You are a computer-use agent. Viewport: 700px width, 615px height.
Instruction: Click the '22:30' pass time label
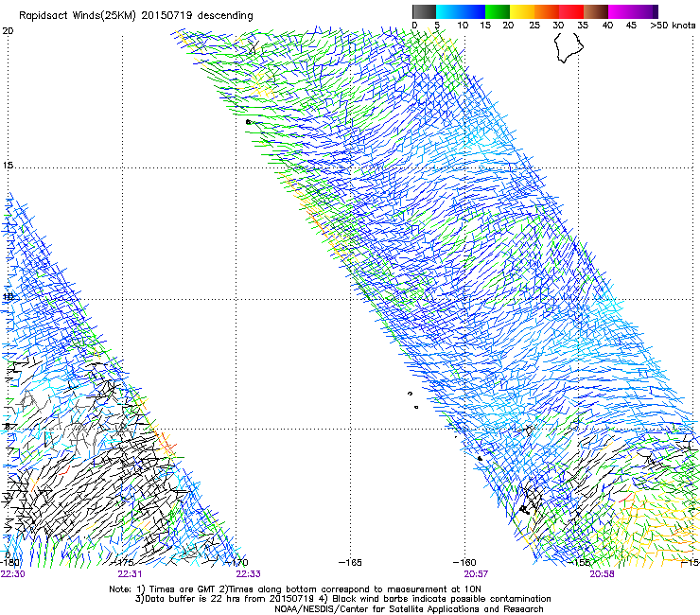pyautogui.click(x=13, y=574)
